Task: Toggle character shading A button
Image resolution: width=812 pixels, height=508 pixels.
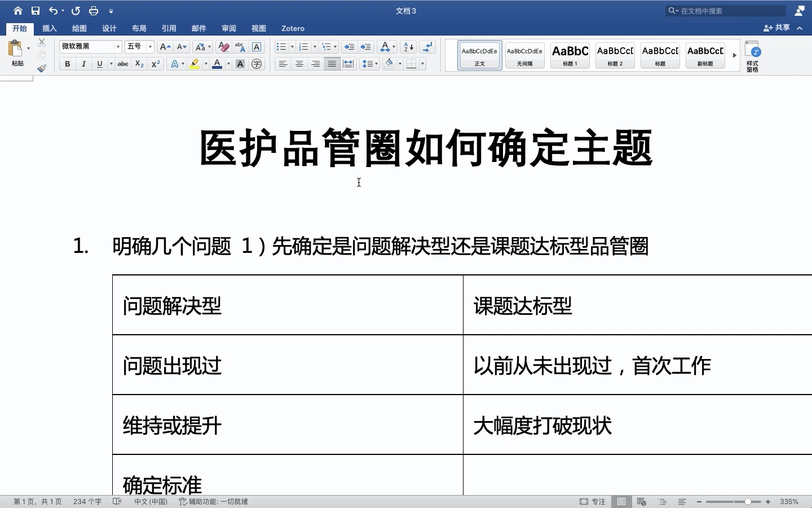Action: 240,64
